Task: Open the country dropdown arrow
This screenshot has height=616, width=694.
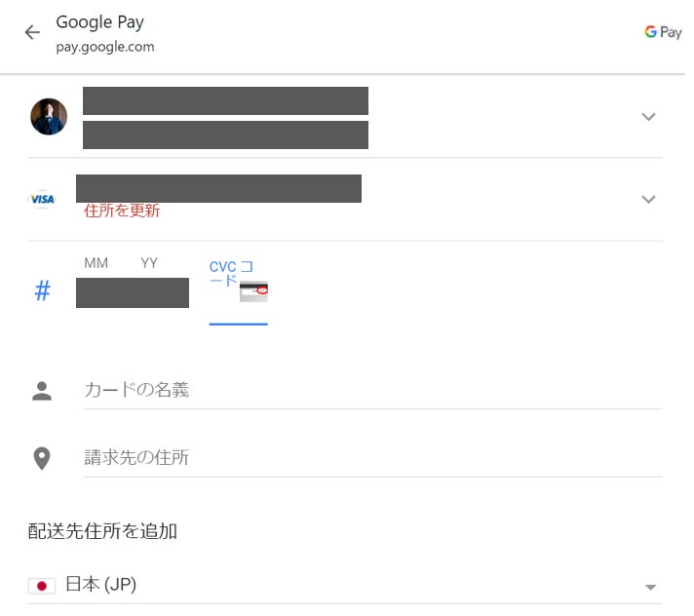Action: pyautogui.click(x=650, y=587)
